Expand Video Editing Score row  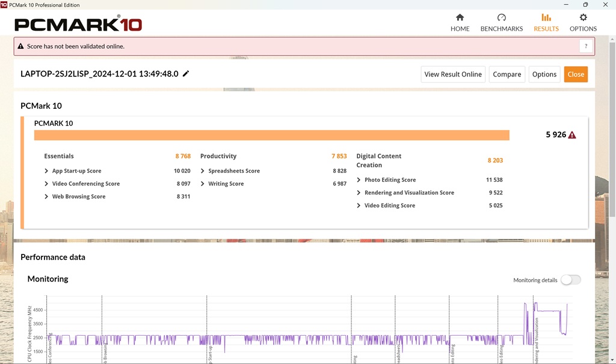pyautogui.click(x=359, y=205)
